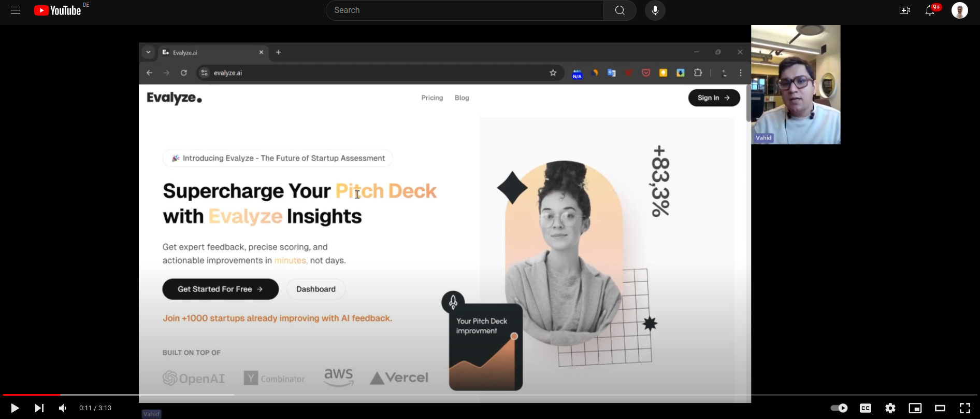Click the Evalyze logo
Screen dimensions: 980x419
175,98
